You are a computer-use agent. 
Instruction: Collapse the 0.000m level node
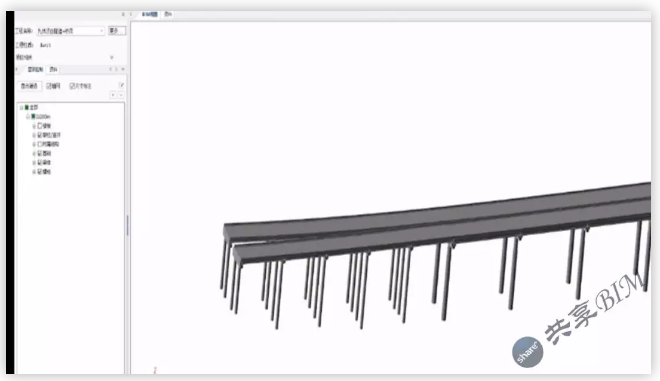(x=28, y=117)
